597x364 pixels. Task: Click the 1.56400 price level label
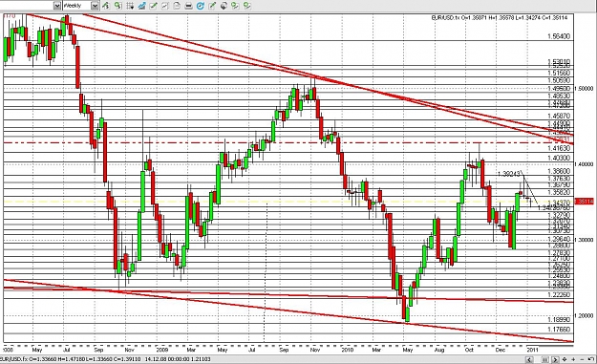click(559, 36)
